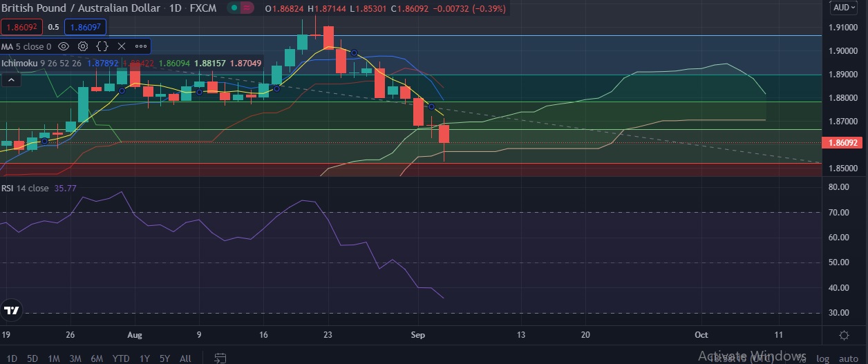868x364 pixels.
Task: Click the market open status indicator
Action: pyautogui.click(x=235, y=9)
